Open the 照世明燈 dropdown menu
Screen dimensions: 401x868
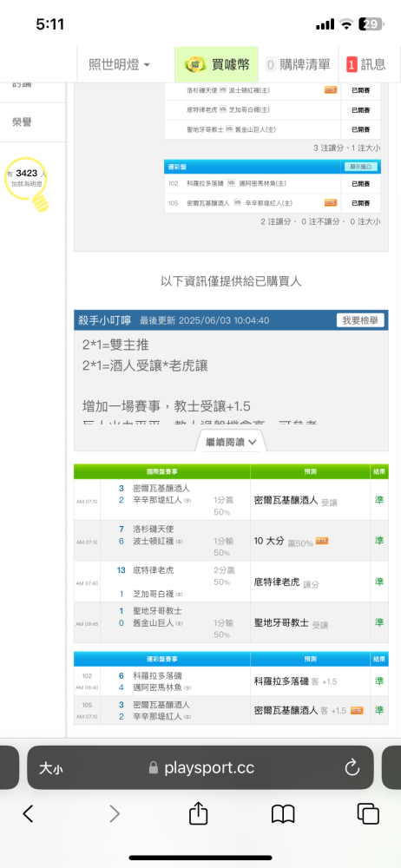119,65
